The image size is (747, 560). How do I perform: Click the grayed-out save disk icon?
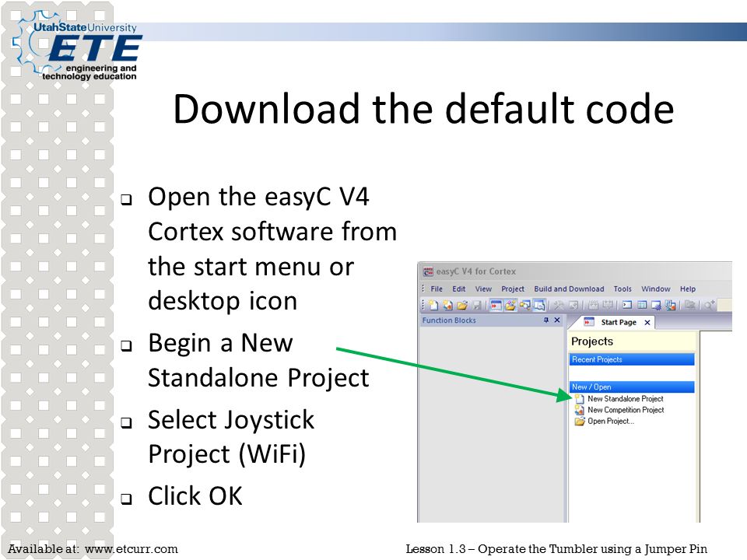[x=476, y=305]
